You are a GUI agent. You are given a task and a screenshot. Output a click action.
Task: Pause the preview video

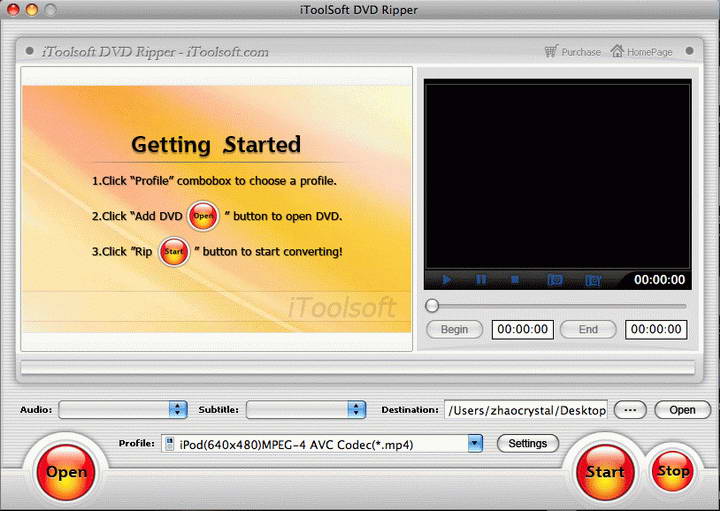481,279
